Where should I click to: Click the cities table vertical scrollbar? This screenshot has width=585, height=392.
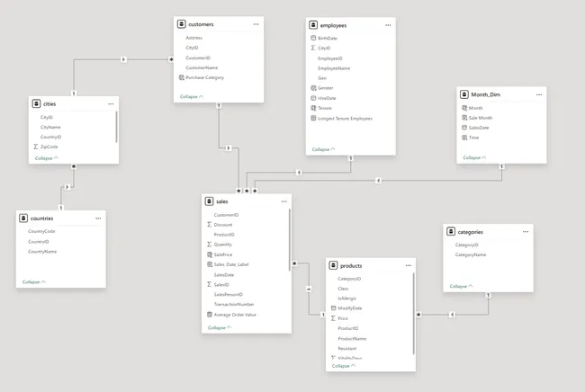pos(116,127)
